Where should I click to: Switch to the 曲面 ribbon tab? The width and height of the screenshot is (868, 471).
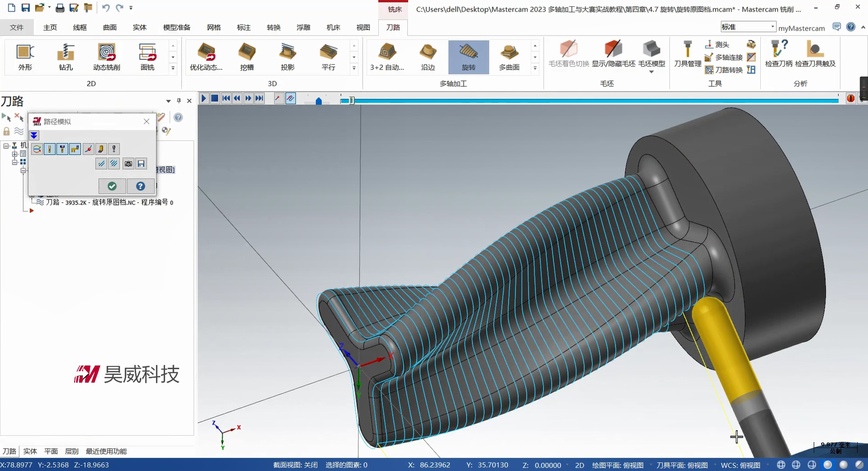[x=110, y=27]
